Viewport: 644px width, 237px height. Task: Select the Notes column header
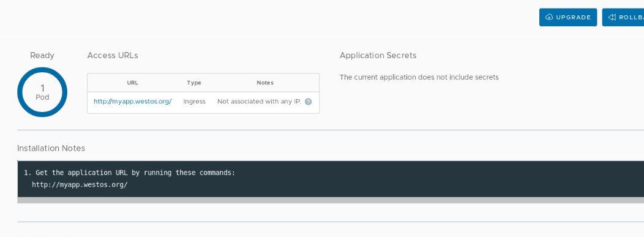pyautogui.click(x=265, y=83)
